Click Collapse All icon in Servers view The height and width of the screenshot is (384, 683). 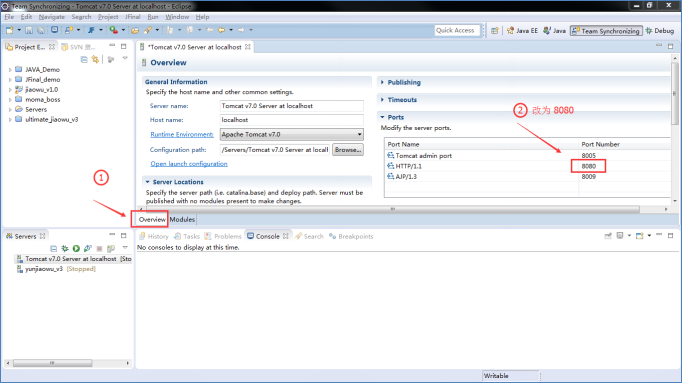(x=54, y=248)
